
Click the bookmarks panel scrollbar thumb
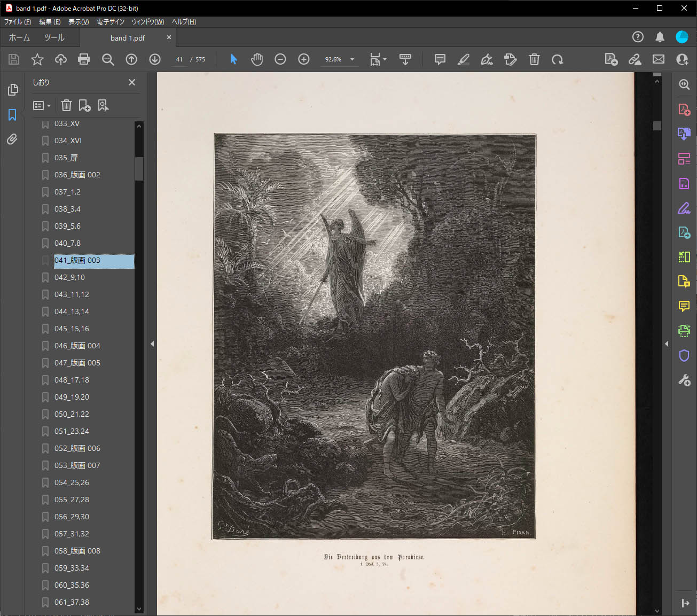click(139, 169)
